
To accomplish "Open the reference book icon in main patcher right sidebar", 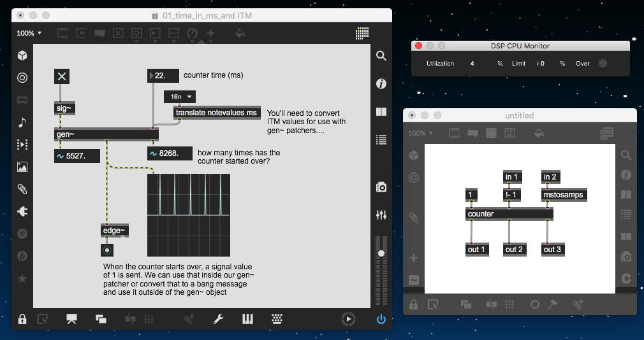I will (381, 112).
